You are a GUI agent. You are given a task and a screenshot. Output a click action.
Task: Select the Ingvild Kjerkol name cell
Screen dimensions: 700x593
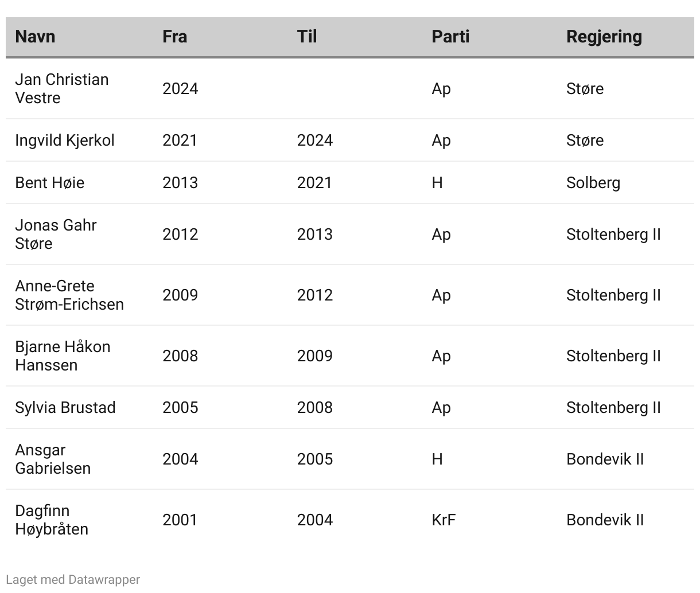(x=65, y=141)
